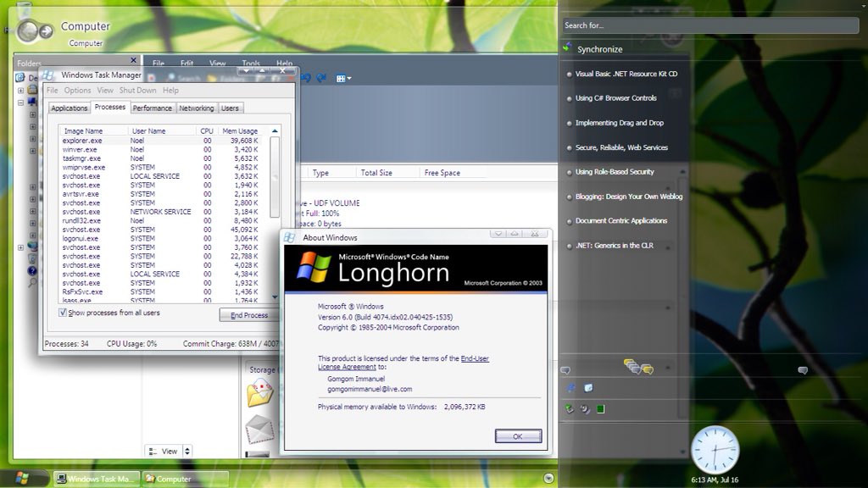
Task: Click the End Process button
Action: [249, 315]
